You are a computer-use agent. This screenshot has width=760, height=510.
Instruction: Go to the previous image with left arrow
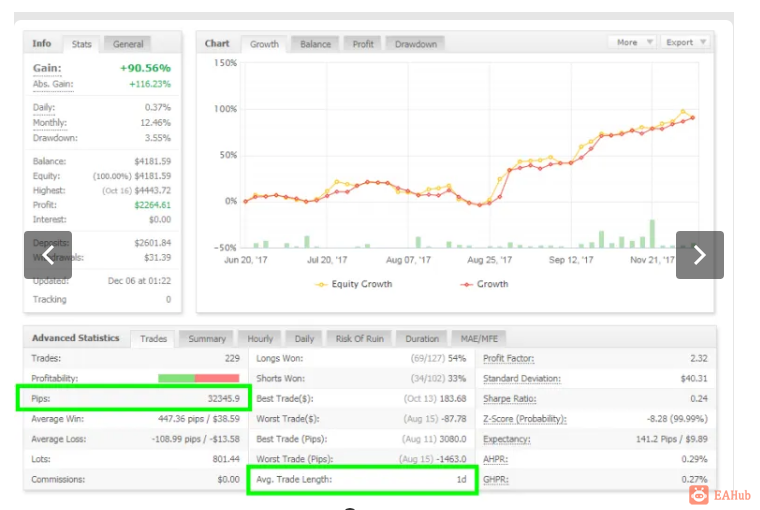[48, 255]
